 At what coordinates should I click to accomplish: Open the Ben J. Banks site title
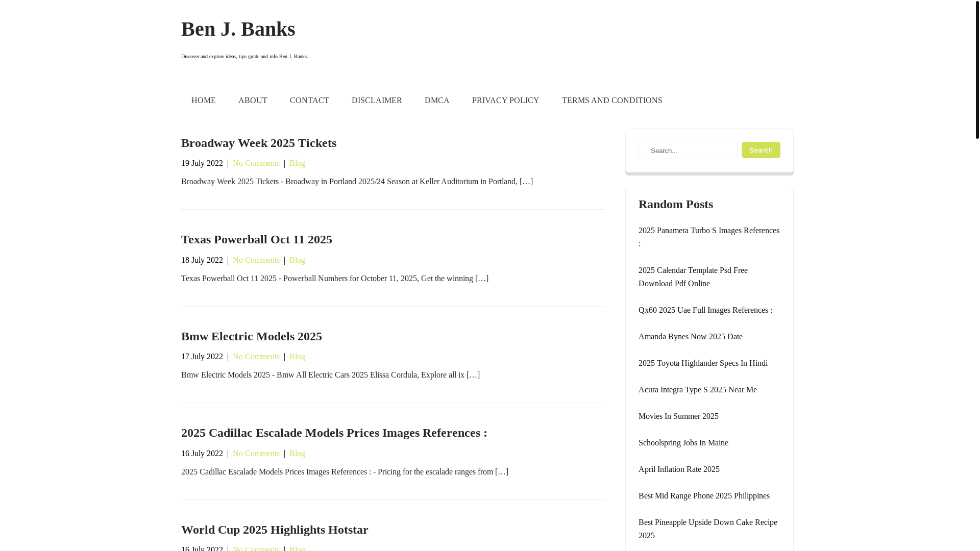click(238, 29)
